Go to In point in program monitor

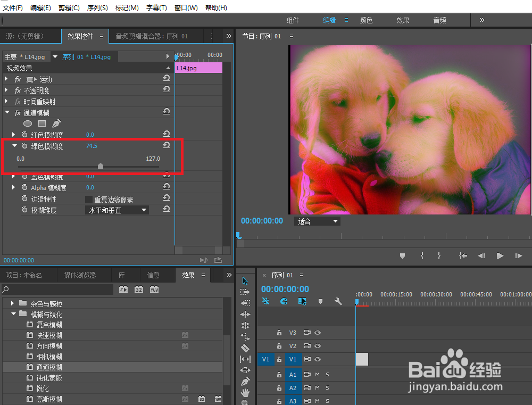click(x=463, y=255)
